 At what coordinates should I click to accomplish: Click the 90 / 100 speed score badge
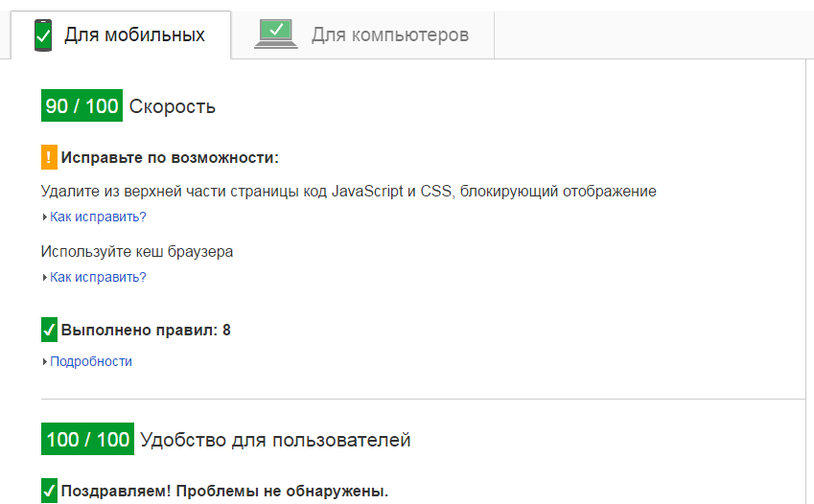point(82,105)
